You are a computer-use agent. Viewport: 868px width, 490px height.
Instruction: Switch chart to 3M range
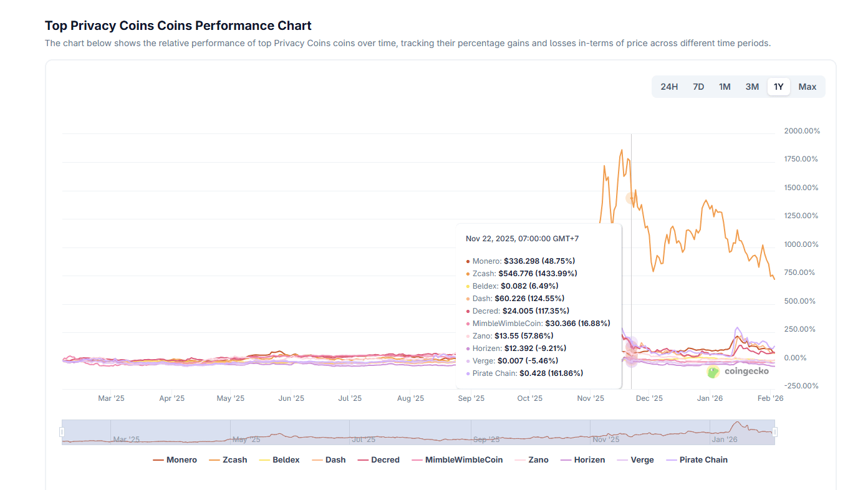coord(752,87)
